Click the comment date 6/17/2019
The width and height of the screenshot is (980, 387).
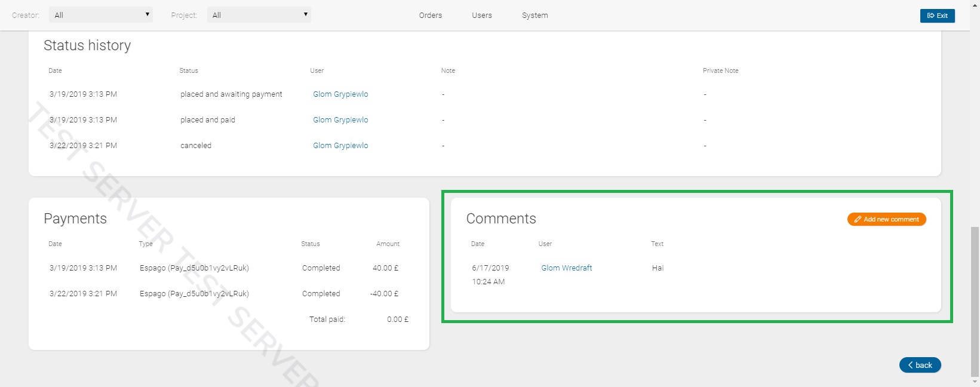(490, 268)
